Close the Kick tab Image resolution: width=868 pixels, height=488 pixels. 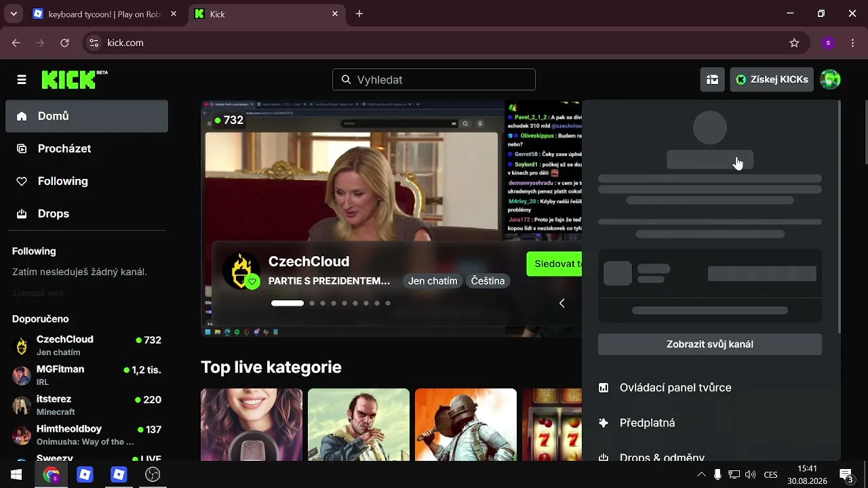335,14
